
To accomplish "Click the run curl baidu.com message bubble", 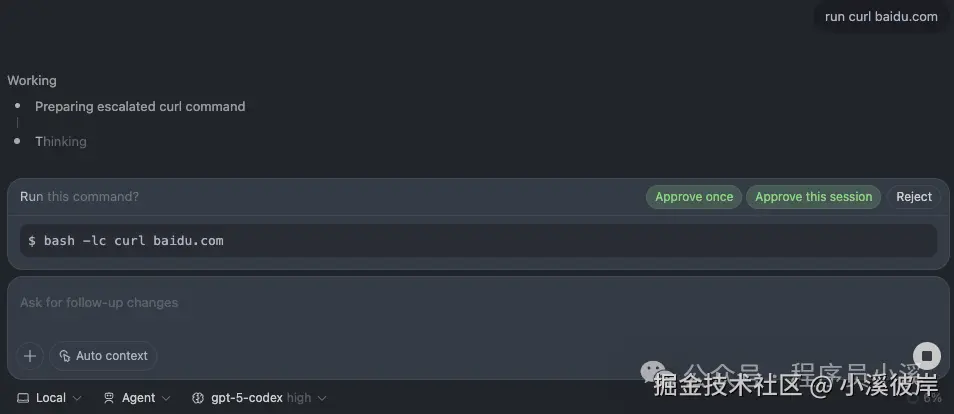I will click(x=881, y=17).
